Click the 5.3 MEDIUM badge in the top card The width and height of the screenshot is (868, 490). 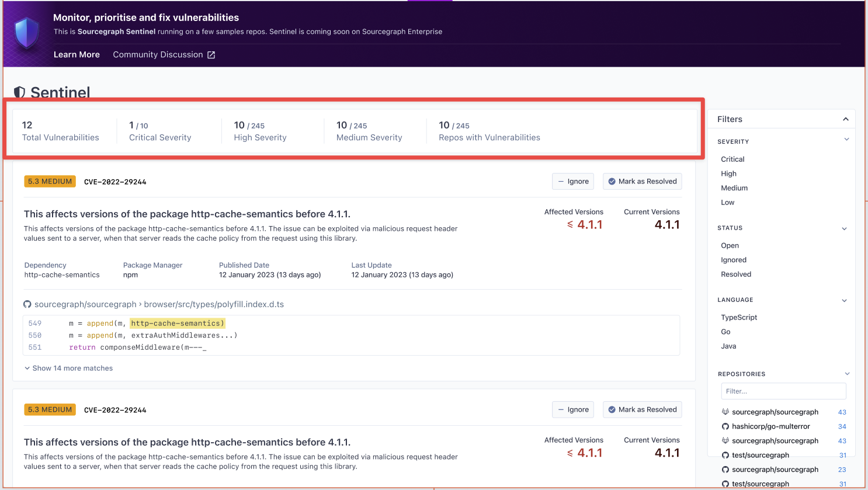tap(50, 182)
